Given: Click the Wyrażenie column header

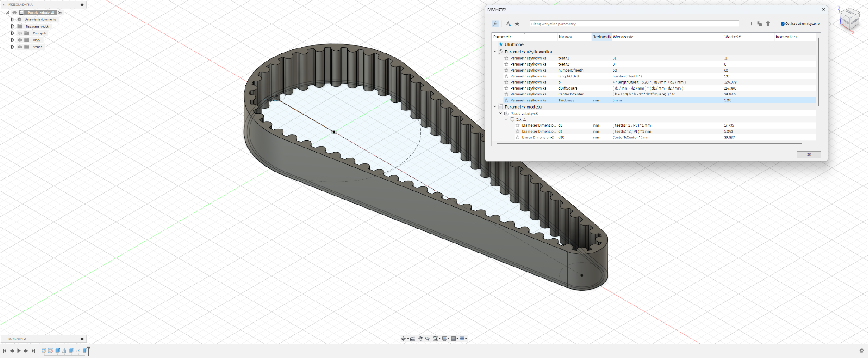Looking at the screenshot, I should tap(667, 37).
